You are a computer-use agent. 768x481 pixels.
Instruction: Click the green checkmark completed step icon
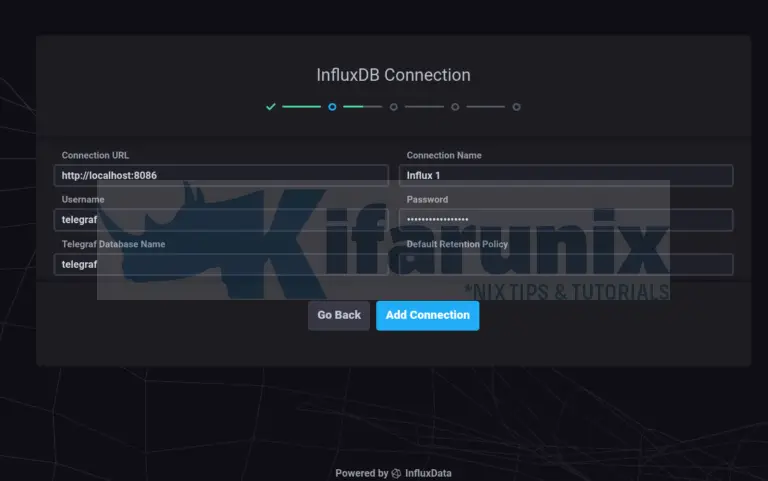[270, 106]
